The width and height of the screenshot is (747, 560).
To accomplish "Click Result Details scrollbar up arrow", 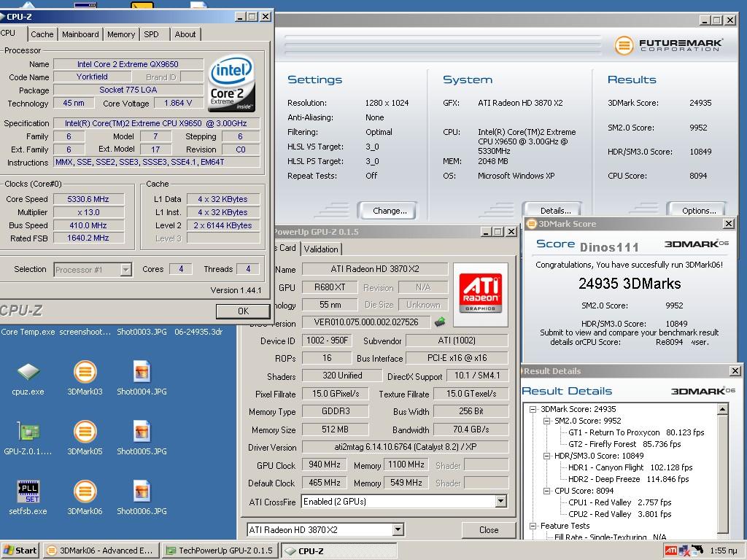I will pos(723,409).
